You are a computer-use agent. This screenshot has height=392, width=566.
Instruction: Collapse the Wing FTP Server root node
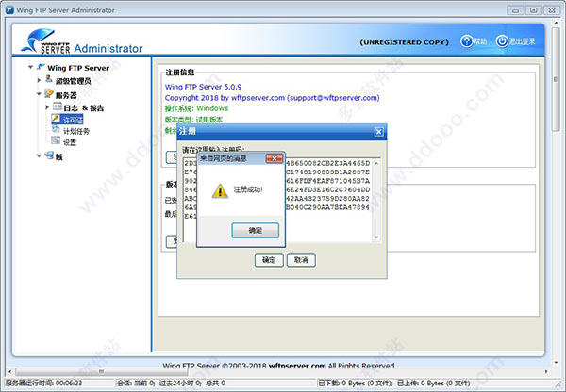click(31, 67)
